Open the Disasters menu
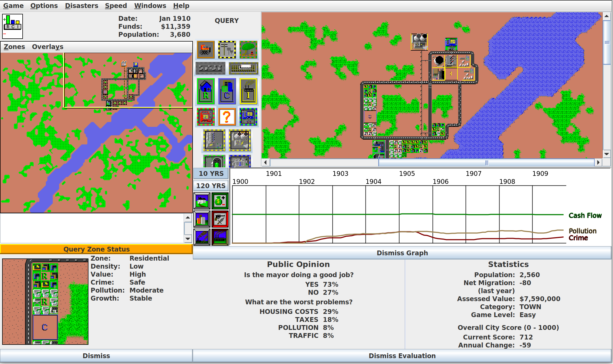 tap(82, 6)
